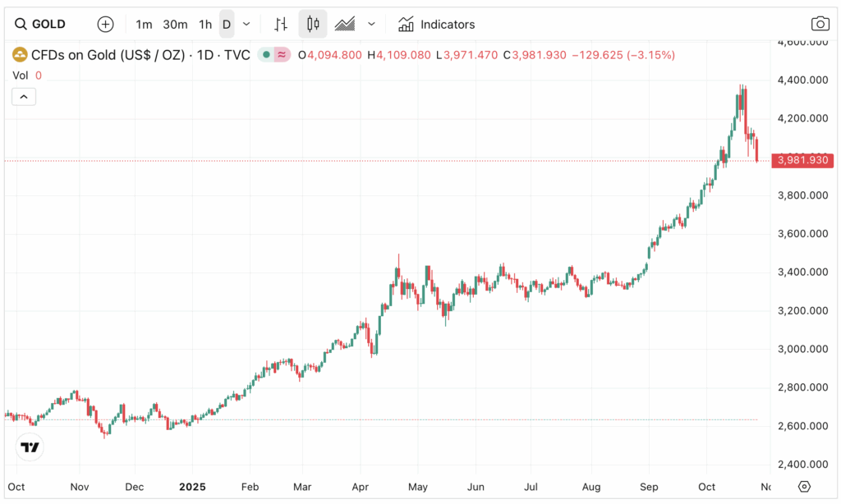Take a chart snapshot with camera icon
The width and height of the screenshot is (841, 504).
point(820,24)
